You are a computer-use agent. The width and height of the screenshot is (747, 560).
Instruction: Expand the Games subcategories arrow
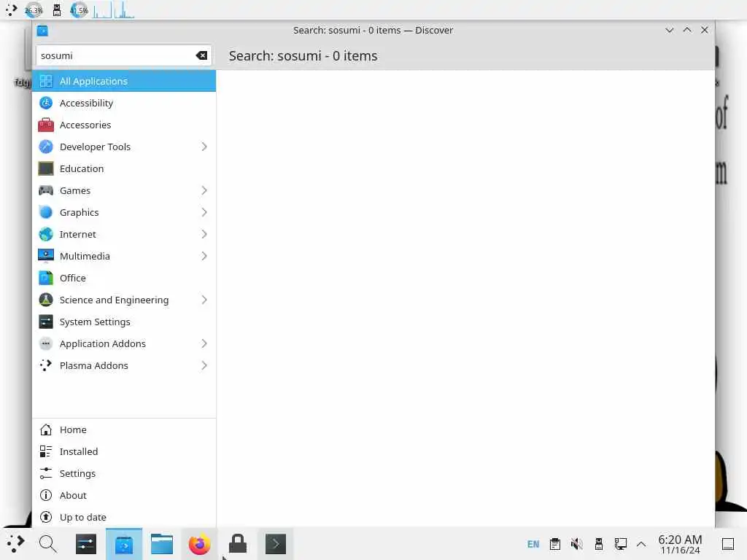click(204, 190)
